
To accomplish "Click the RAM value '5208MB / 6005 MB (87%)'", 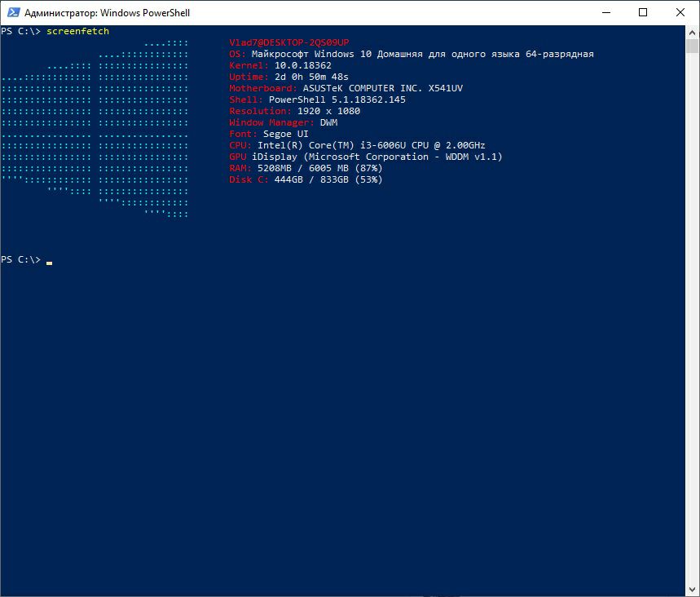I will coord(320,168).
